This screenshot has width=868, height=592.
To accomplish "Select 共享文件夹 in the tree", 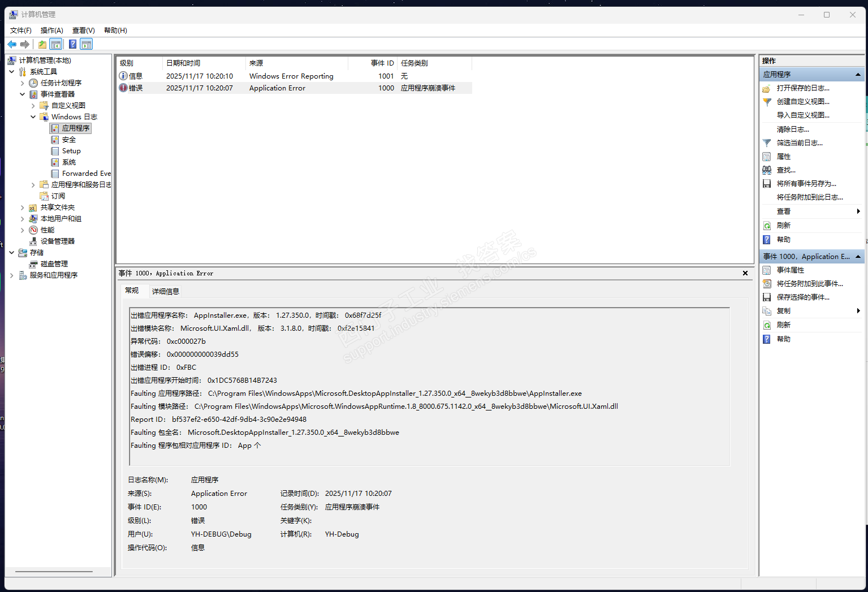I will pos(58,208).
